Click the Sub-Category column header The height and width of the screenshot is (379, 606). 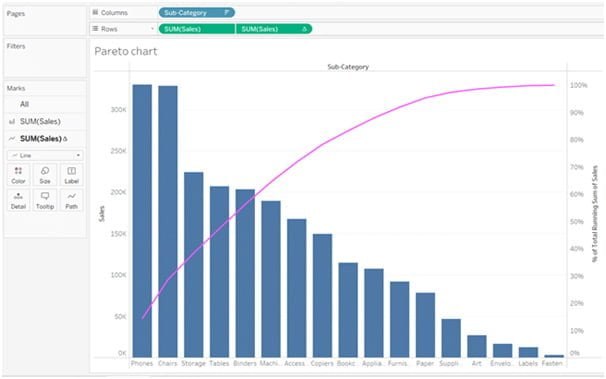(348, 67)
